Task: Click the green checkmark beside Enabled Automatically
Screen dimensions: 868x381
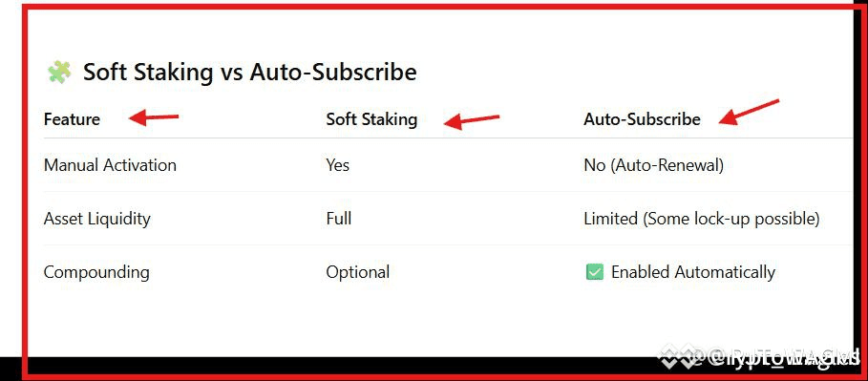Action: pyautogui.click(x=594, y=272)
